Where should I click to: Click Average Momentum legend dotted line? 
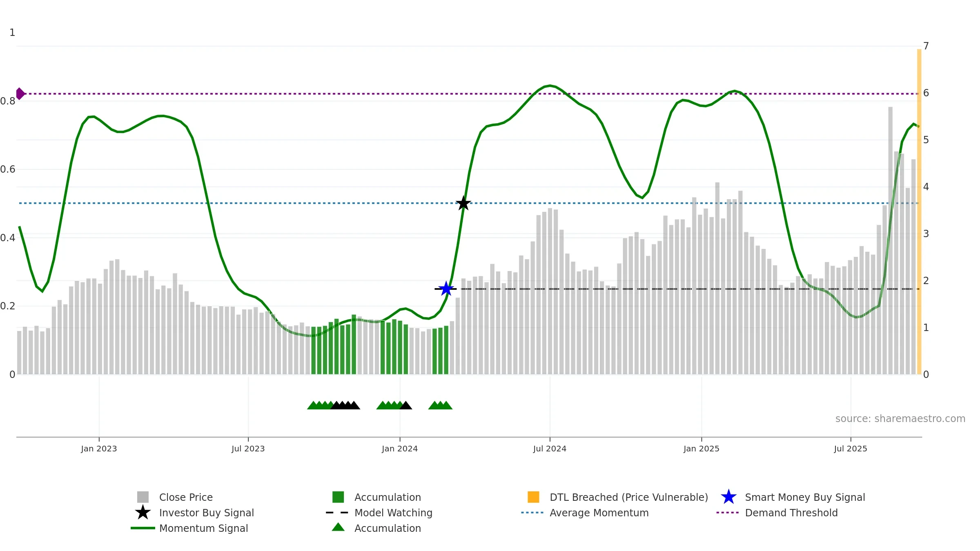532,513
